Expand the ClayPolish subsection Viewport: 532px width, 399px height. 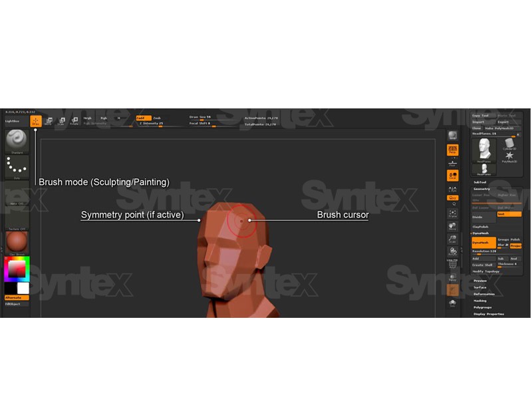coord(480,227)
